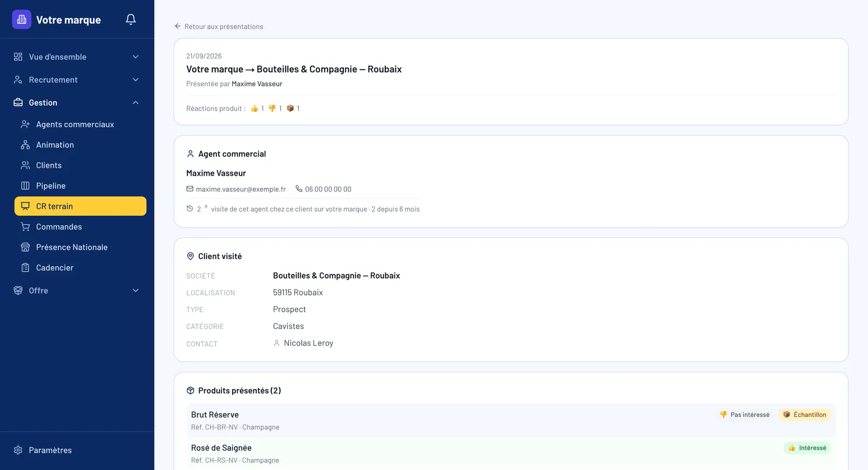Click presenter name Maxime Vasseur in header
The image size is (868, 470).
tap(257, 84)
